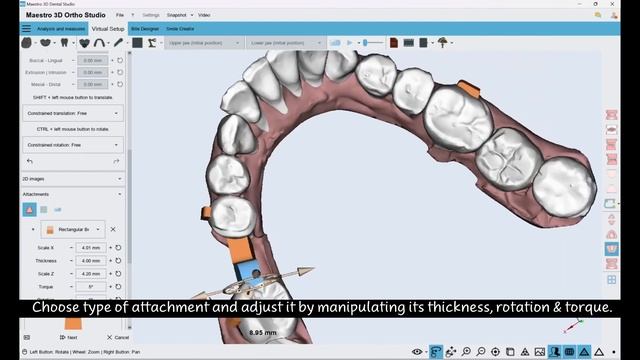Click the arch shape tool icon

(x=99, y=42)
